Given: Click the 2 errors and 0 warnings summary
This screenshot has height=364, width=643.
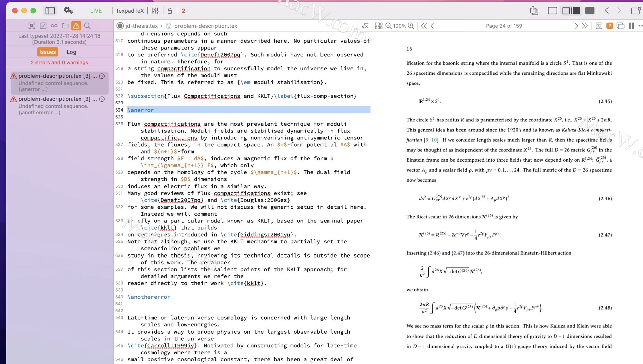Looking at the screenshot, I should pyautogui.click(x=59, y=62).
